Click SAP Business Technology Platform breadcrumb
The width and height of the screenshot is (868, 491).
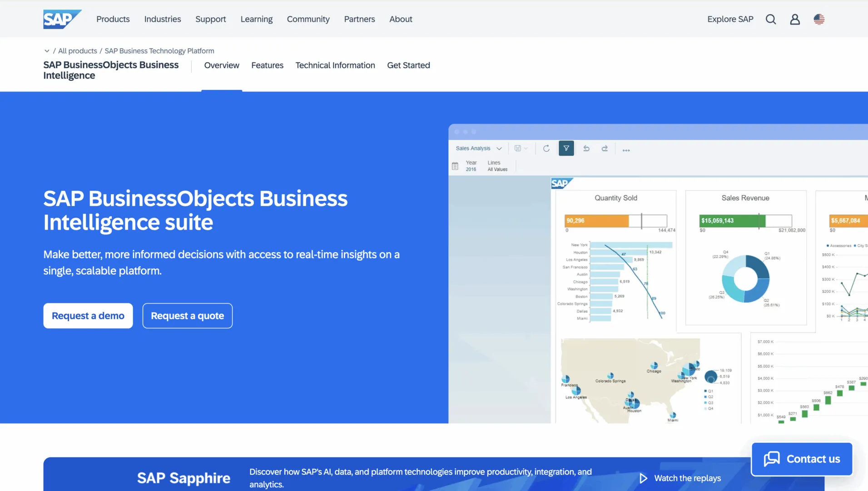(x=159, y=51)
